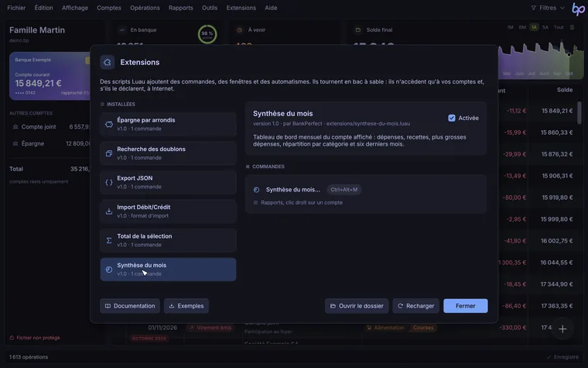Switch the chart to the 1M period
Image resolution: width=588 pixels, height=368 pixels.
pyautogui.click(x=511, y=27)
